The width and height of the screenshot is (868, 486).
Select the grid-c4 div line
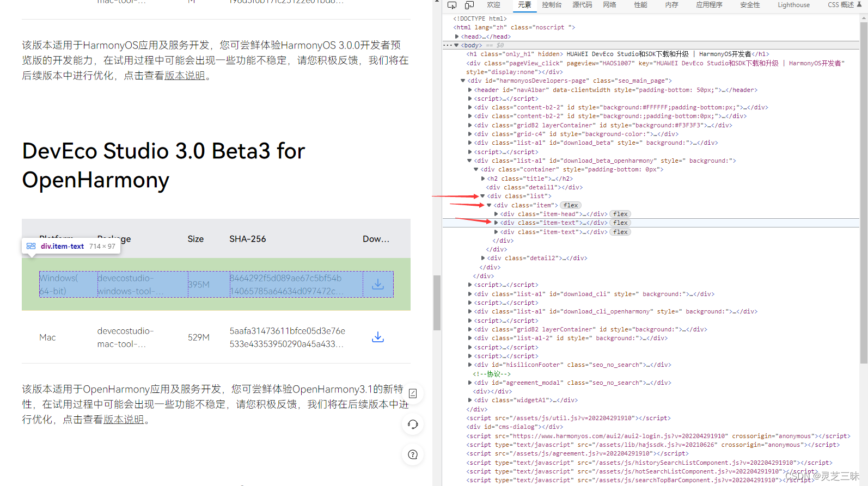point(576,134)
